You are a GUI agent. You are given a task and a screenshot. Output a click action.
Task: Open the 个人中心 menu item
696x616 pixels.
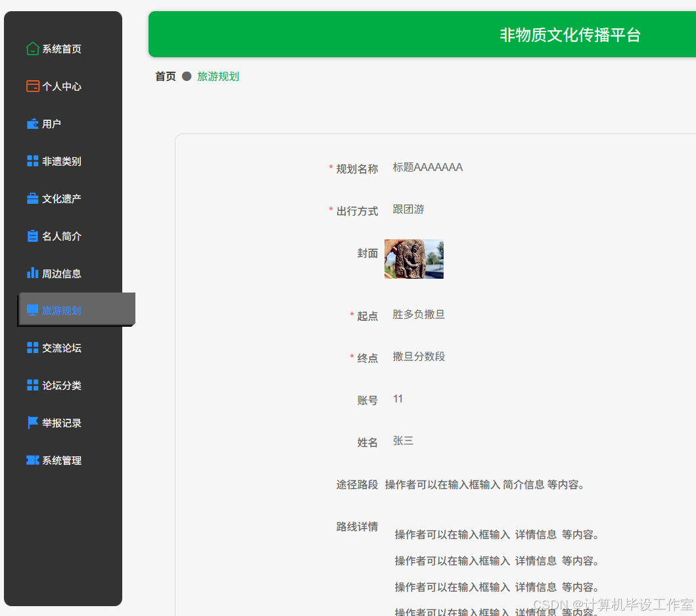click(x=63, y=86)
